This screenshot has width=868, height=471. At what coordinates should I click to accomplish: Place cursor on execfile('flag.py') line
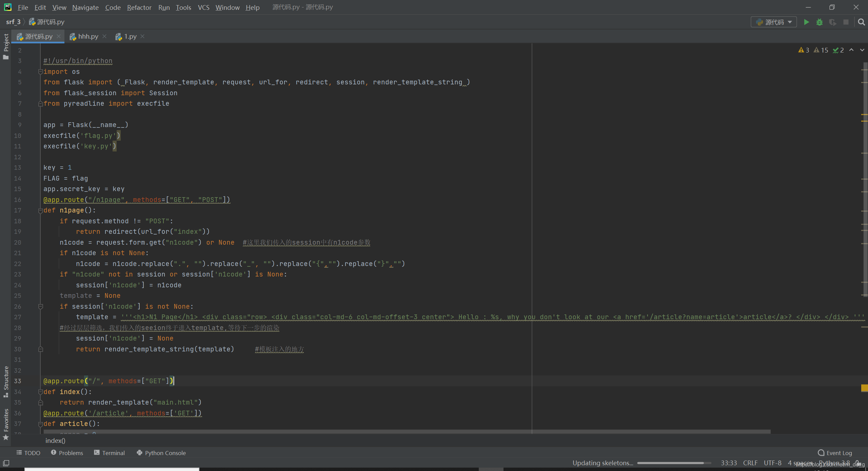click(x=81, y=136)
